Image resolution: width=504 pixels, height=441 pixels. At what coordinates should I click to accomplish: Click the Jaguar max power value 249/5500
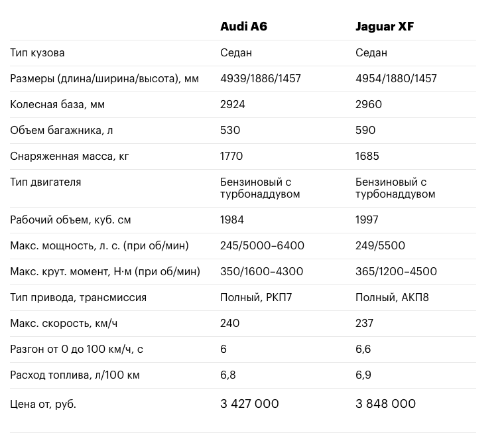(380, 246)
